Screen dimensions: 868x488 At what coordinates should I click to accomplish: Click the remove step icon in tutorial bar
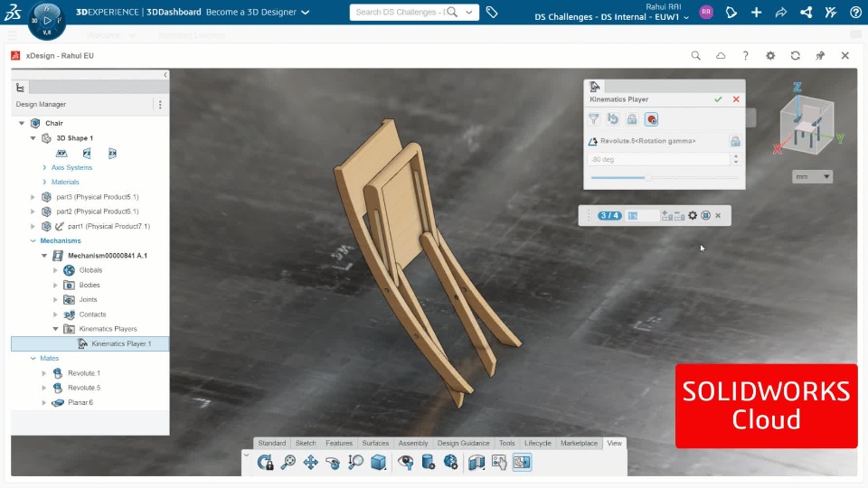tap(679, 215)
